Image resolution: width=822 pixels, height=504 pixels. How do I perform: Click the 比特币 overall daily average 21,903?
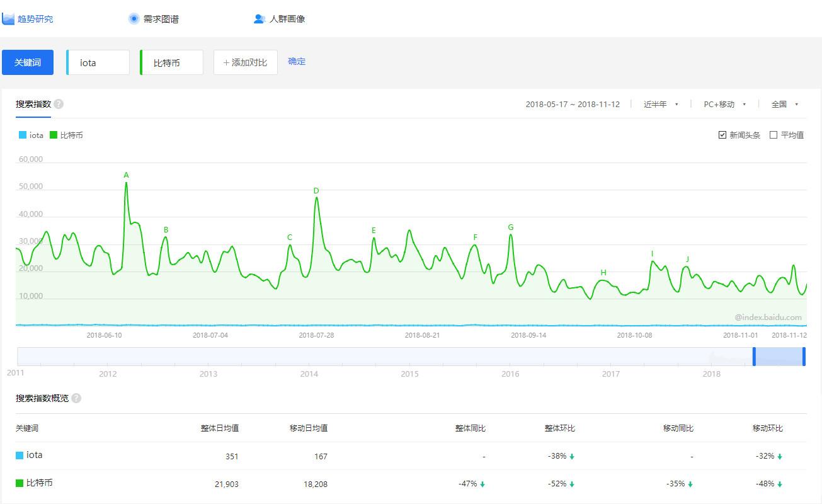tap(225, 484)
